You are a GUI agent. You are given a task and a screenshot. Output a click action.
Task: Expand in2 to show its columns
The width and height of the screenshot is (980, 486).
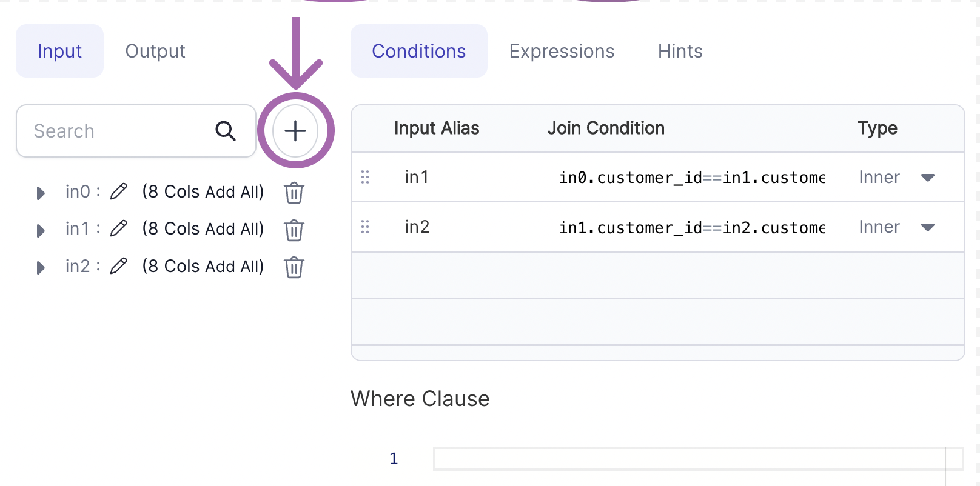pos(41,267)
